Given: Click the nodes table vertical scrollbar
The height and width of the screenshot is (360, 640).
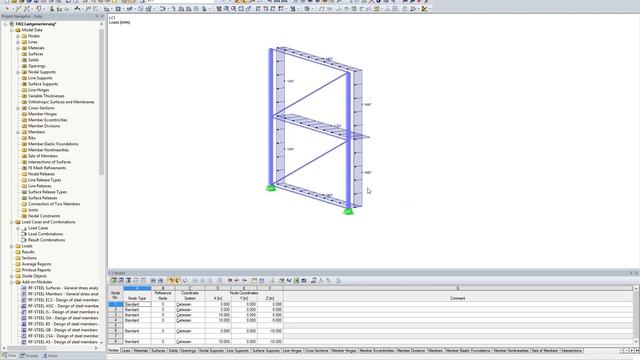Looking at the screenshot, I should coord(636,315).
